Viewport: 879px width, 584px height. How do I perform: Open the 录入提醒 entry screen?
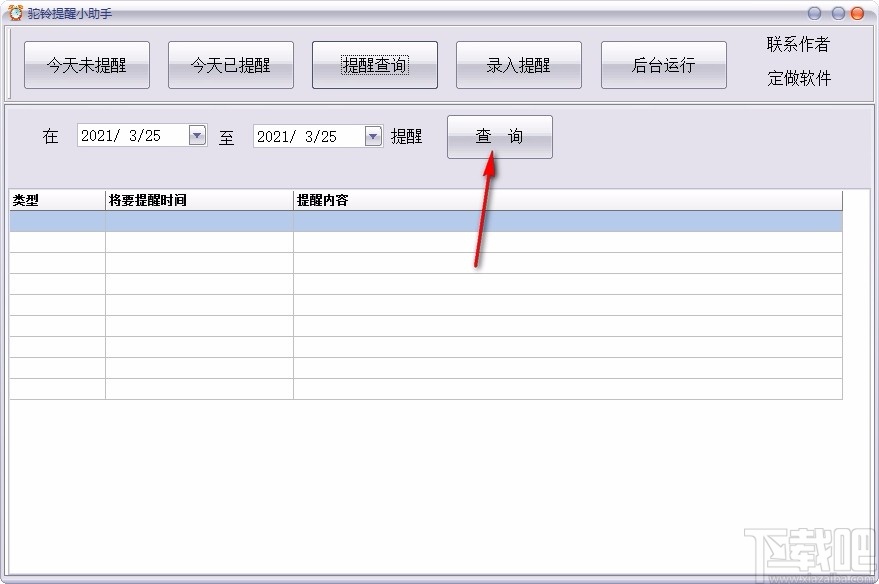[519, 63]
